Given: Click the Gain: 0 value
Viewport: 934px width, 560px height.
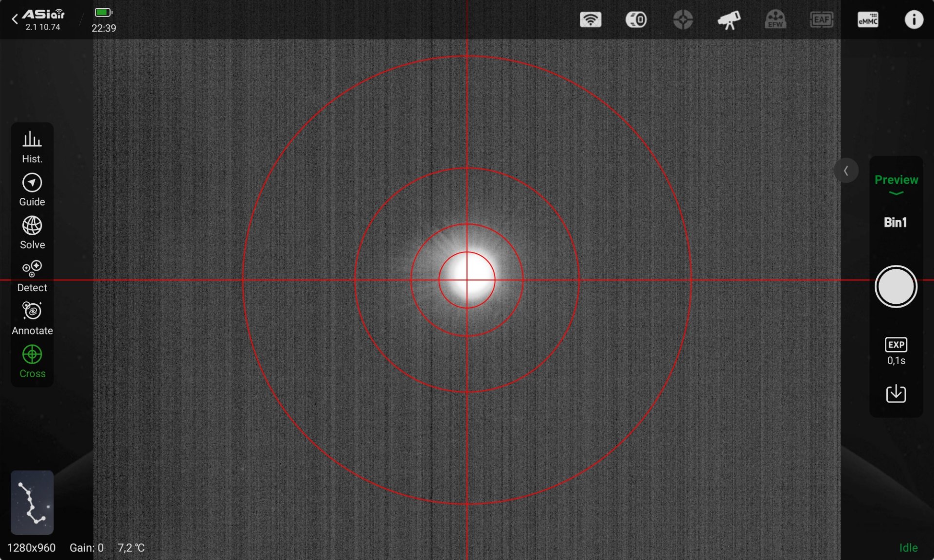Looking at the screenshot, I should [87, 548].
